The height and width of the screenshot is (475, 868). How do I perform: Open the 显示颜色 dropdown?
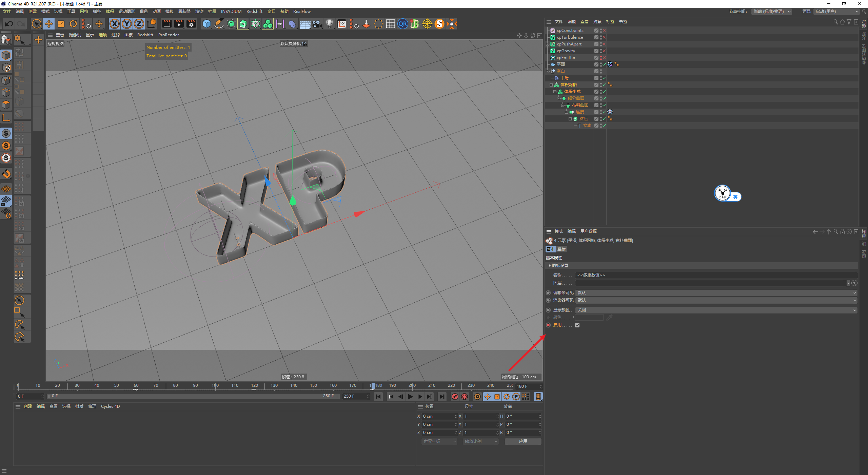pyautogui.click(x=716, y=310)
